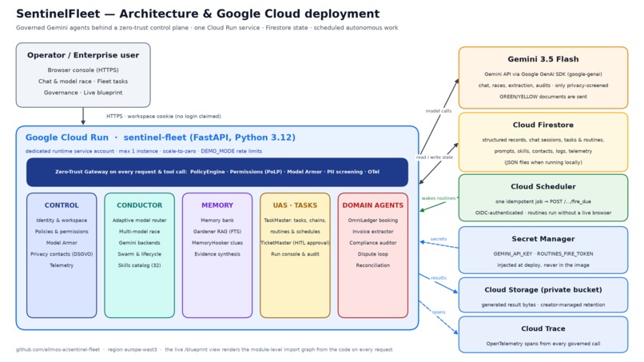Click the HTTPS workspace cookie label
This screenshot has height=362, width=644.
pos(164,117)
